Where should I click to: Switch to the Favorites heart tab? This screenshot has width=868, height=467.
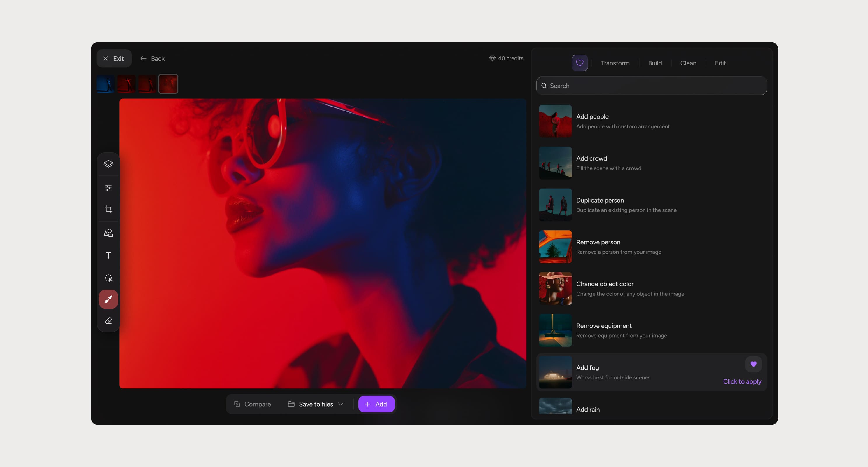tap(580, 63)
